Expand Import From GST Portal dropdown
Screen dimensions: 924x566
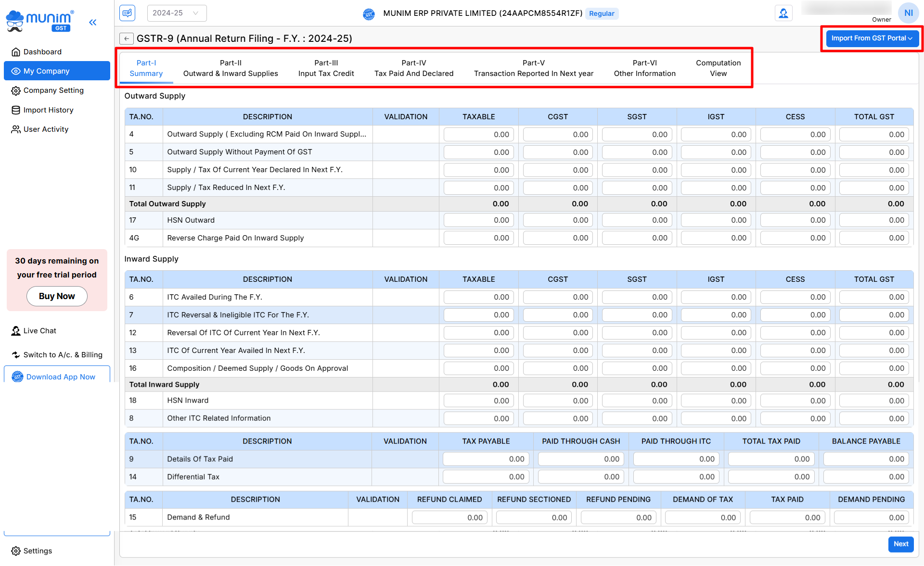(x=872, y=38)
